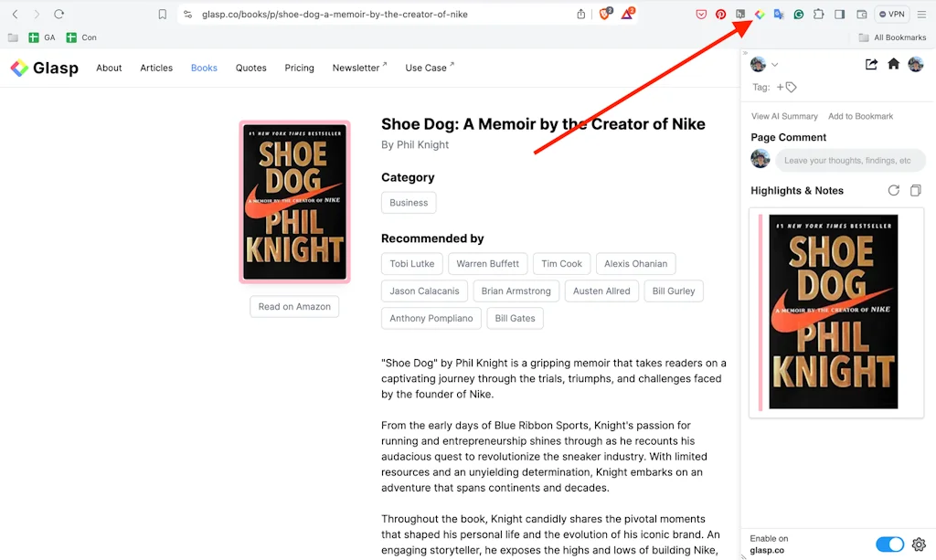Click the Google Translate extension icon

pos(779,14)
